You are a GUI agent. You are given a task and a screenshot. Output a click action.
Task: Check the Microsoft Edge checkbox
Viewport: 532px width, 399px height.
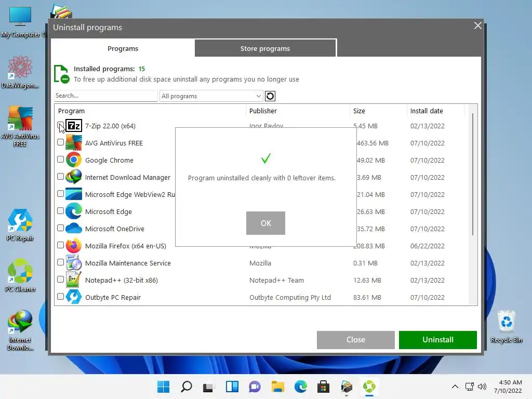60,211
